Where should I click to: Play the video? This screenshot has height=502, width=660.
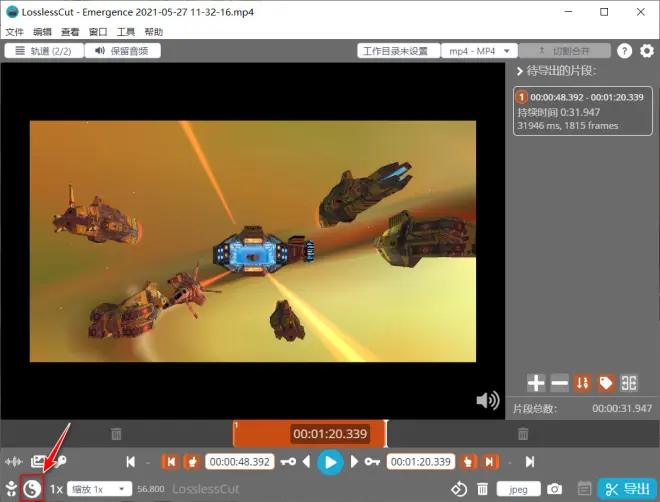(x=330, y=462)
